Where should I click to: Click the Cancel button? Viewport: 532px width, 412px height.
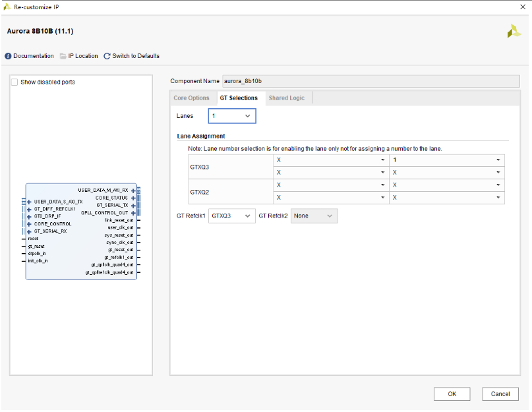(x=500, y=394)
